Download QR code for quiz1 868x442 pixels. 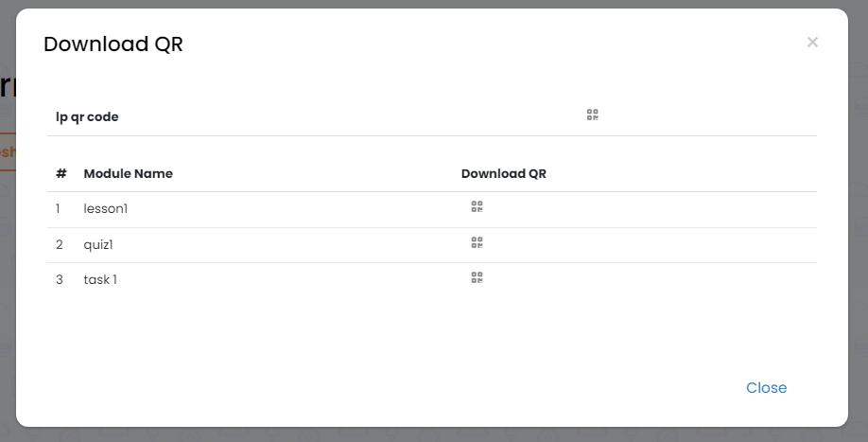click(x=477, y=243)
